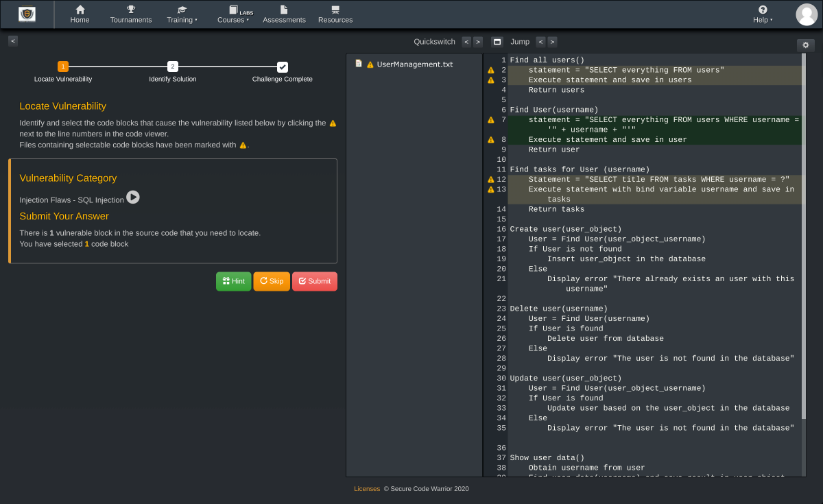
Task: Open the Home page from navigation
Action: [x=80, y=14]
